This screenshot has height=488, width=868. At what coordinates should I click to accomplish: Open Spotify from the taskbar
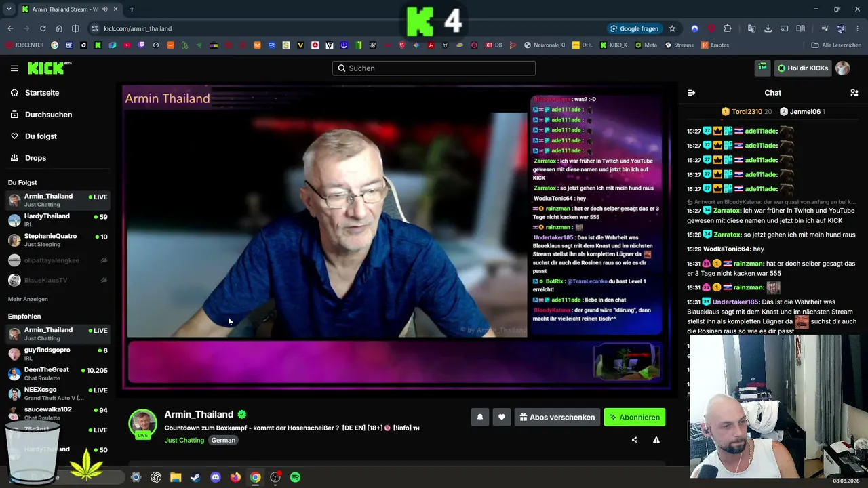coord(295,477)
